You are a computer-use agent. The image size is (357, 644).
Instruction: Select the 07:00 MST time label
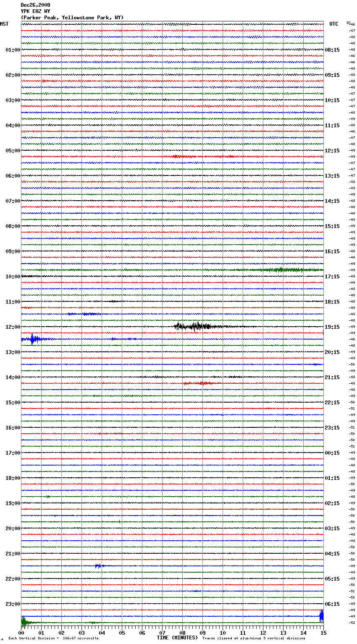click(x=13, y=201)
